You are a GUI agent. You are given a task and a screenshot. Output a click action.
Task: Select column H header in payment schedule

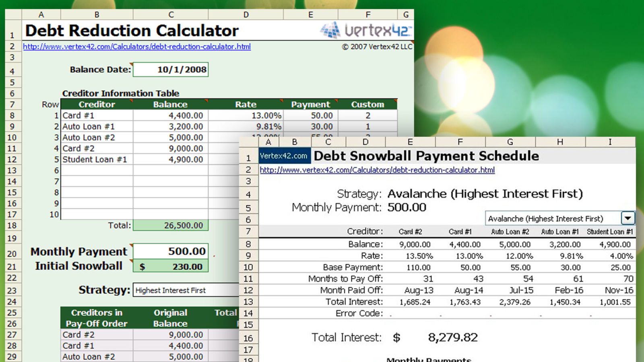[x=560, y=142]
